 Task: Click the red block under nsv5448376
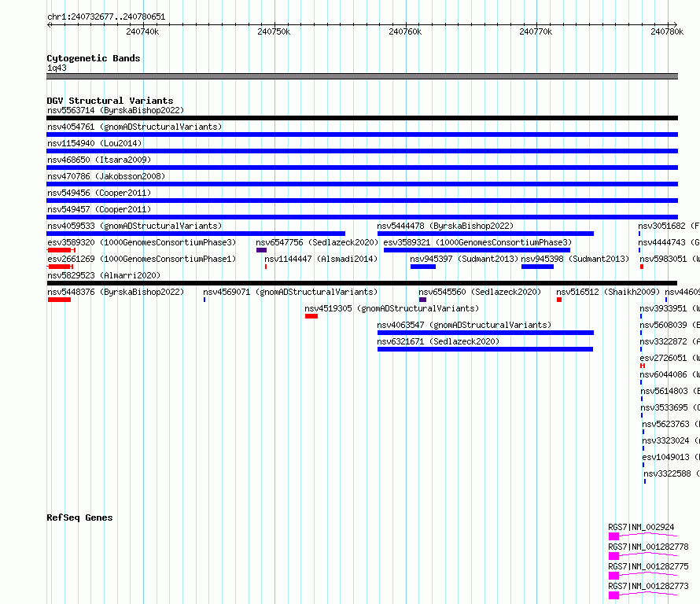coord(59,300)
